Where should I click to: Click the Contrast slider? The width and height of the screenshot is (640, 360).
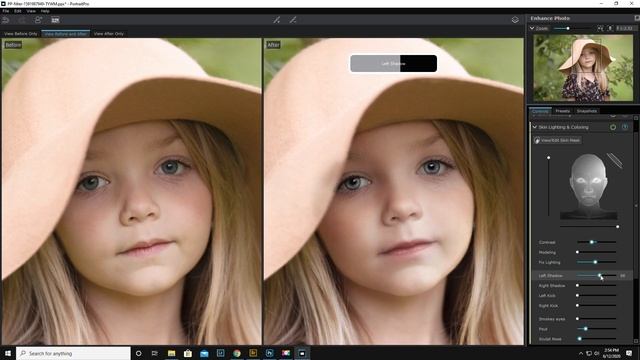coord(596,242)
